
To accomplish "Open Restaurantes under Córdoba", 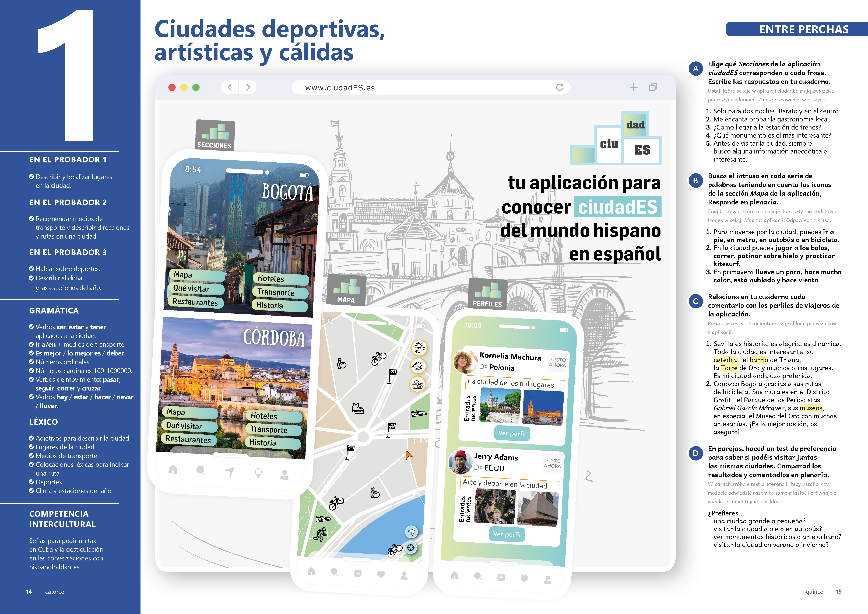I will [189, 439].
